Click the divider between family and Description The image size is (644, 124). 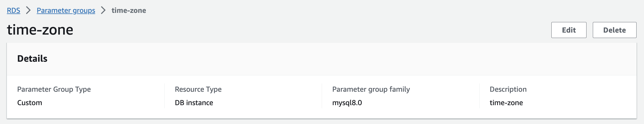pyautogui.click(x=479, y=96)
